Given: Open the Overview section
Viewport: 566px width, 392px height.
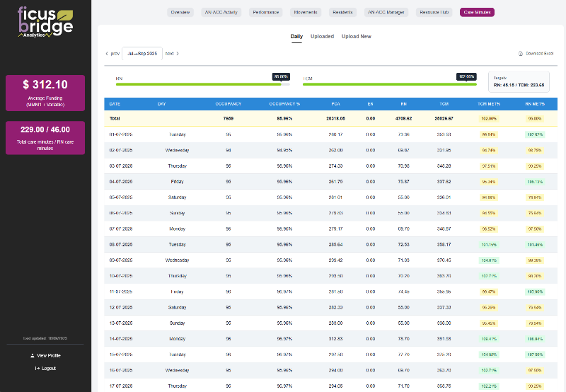Looking at the screenshot, I should click(x=180, y=12).
